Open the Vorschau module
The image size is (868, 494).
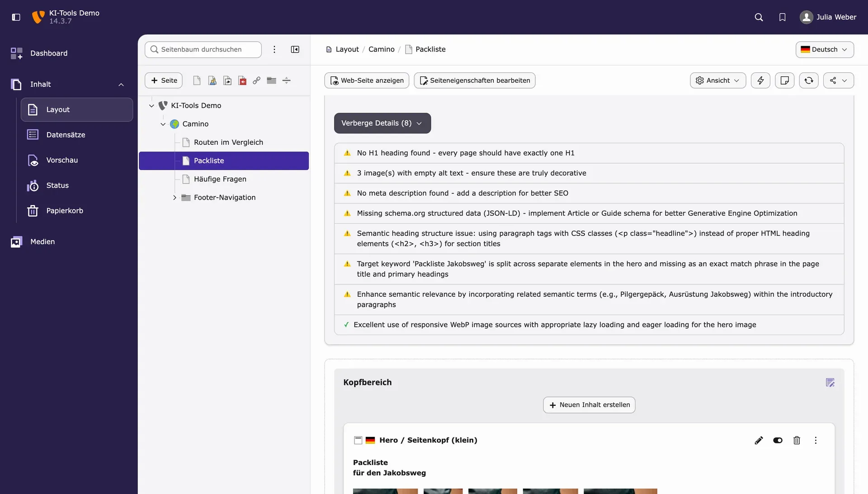tap(77, 160)
